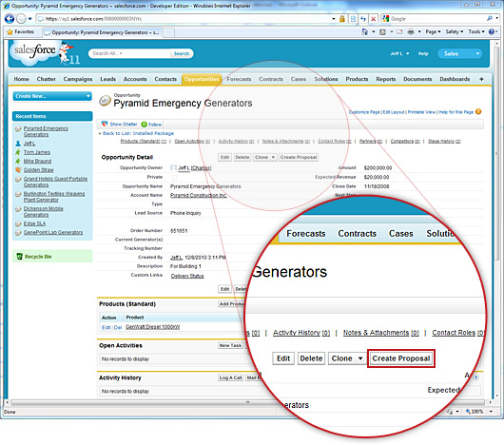Click the browser Forward arrow button

coord(21,19)
